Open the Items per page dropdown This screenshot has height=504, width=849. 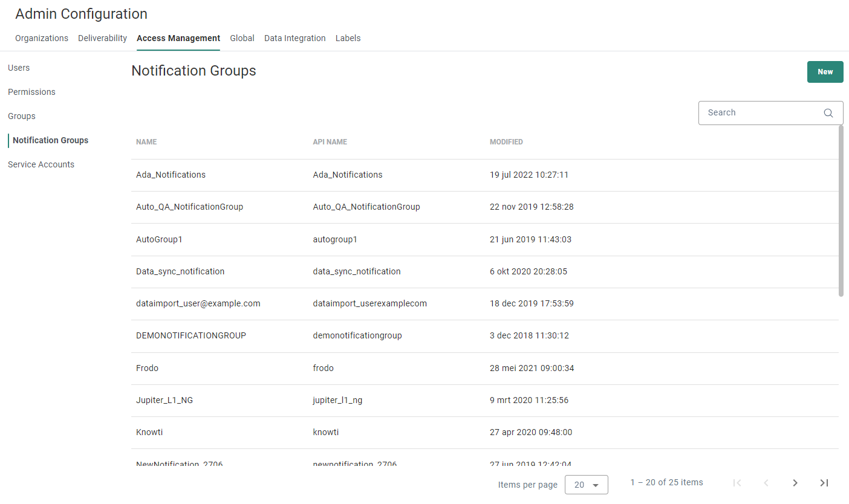coord(586,485)
